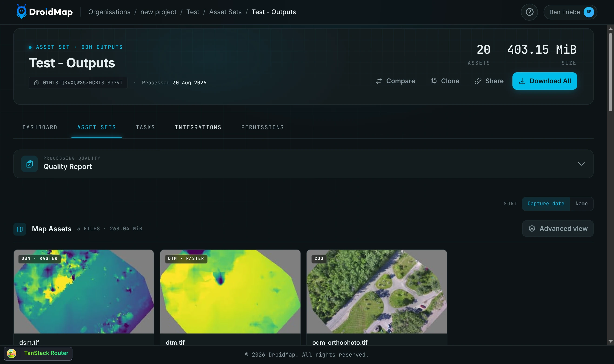Open the dsm.tif DSM raster thumbnail

[x=84, y=291]
